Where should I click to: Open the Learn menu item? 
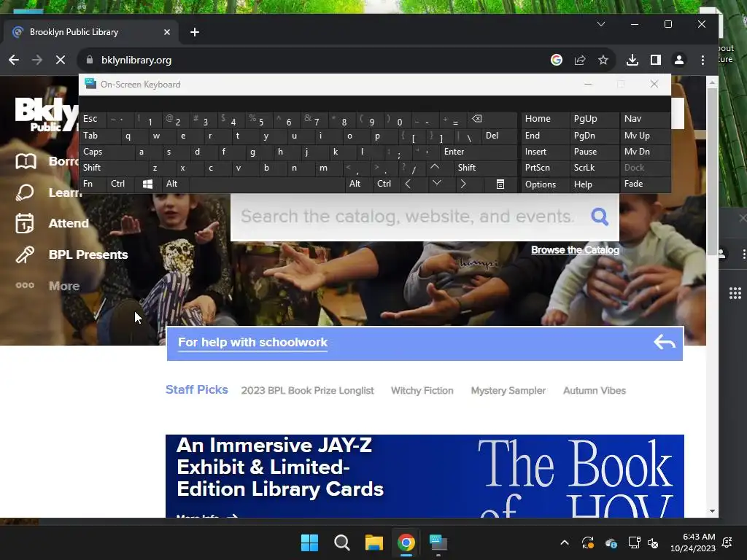47,192
